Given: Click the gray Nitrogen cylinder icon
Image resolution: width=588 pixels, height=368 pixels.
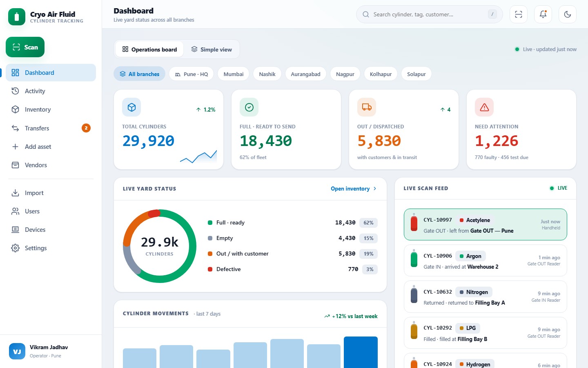Looking at the screenshot, I should coord(414,294).
